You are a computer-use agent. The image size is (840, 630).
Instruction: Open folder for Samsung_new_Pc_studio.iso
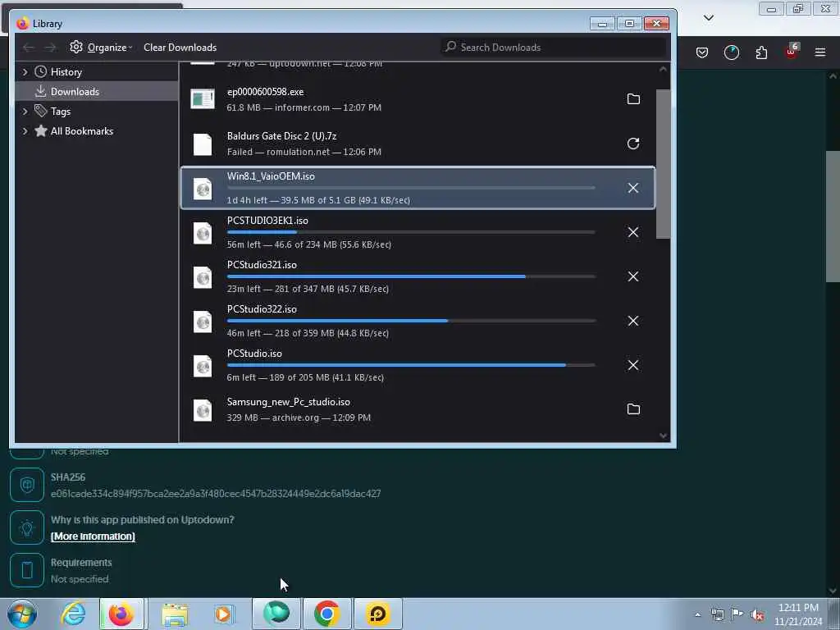pos(633,409)
